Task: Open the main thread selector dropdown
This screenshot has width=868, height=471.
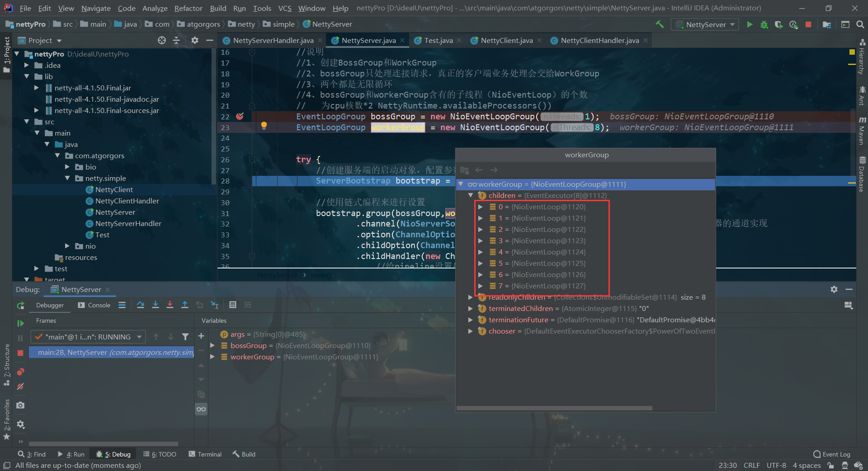Action: 88,337
